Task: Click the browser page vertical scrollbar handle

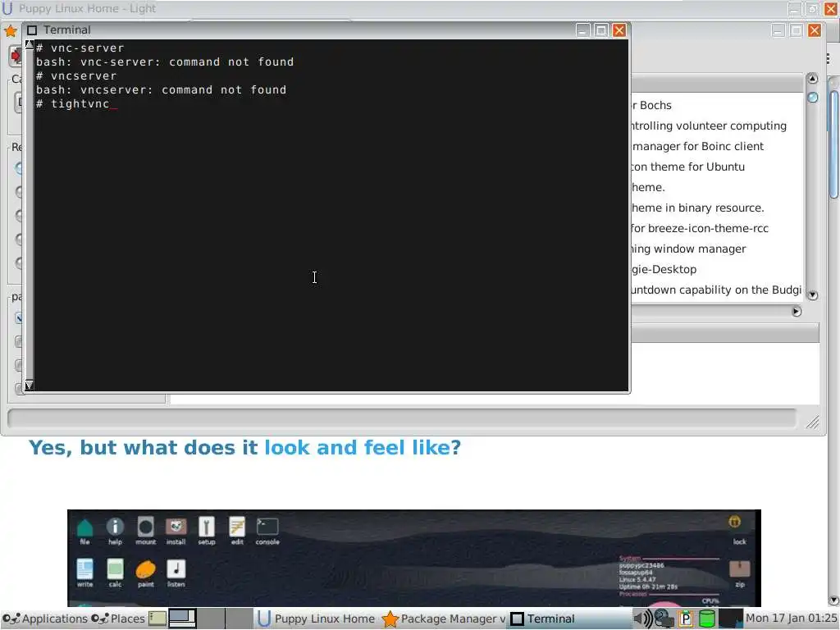Action: pyautogui.click(x=833, y=144)
